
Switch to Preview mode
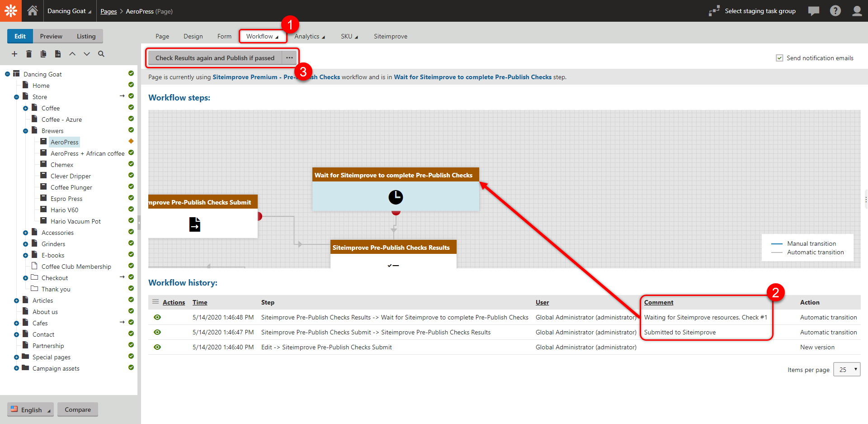[51, 36]
